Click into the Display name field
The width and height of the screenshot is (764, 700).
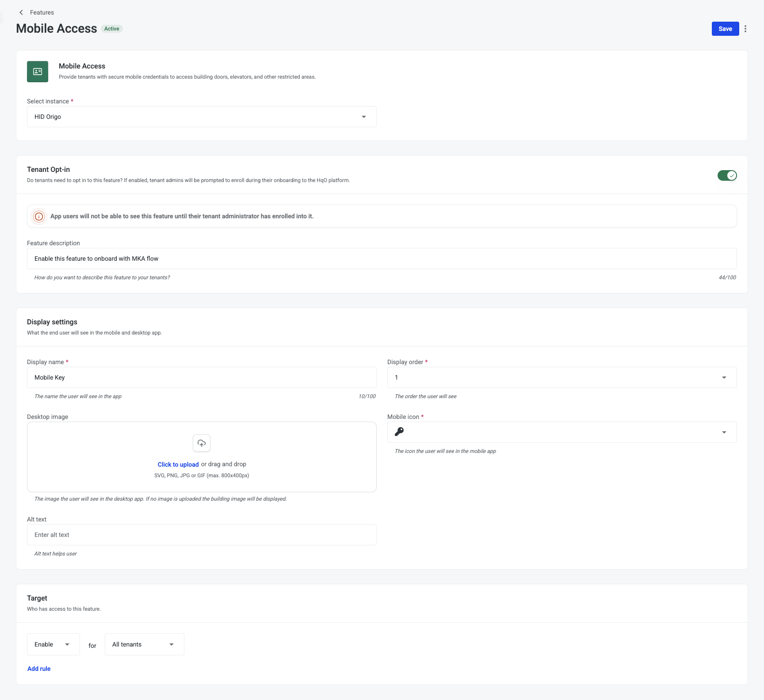click(x=202, y=377)
